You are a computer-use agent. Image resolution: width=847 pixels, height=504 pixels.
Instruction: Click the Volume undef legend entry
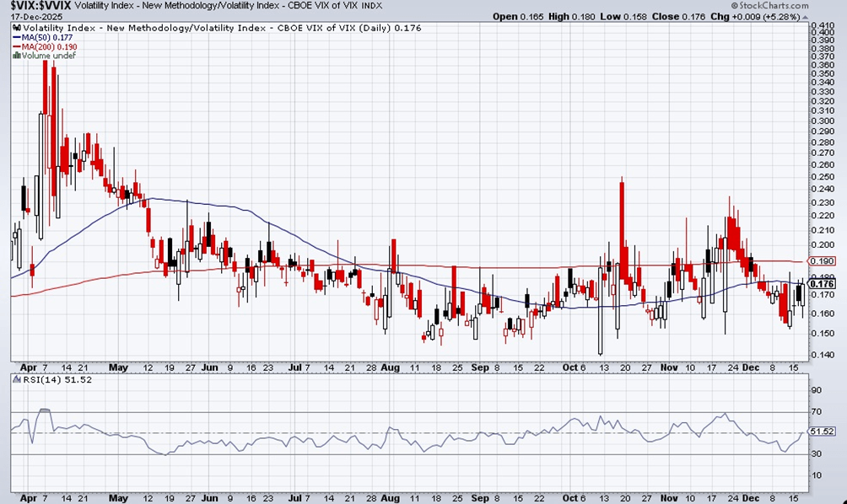pyautogui.click(x=49, y=56)
